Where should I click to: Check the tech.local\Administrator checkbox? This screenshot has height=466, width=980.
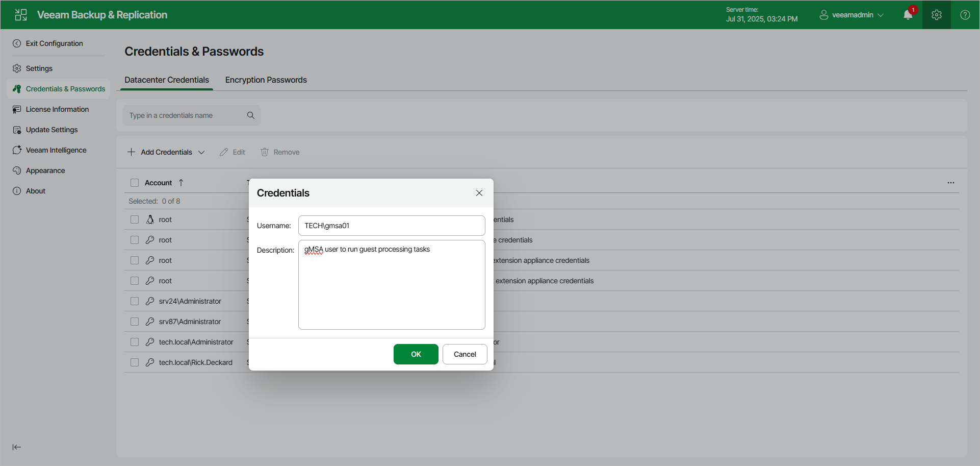tap(135, 342)
